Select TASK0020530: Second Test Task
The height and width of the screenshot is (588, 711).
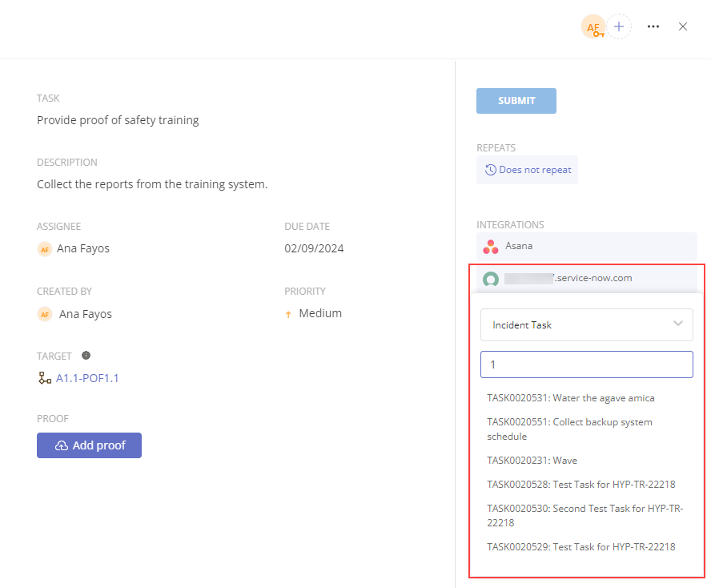585,515
